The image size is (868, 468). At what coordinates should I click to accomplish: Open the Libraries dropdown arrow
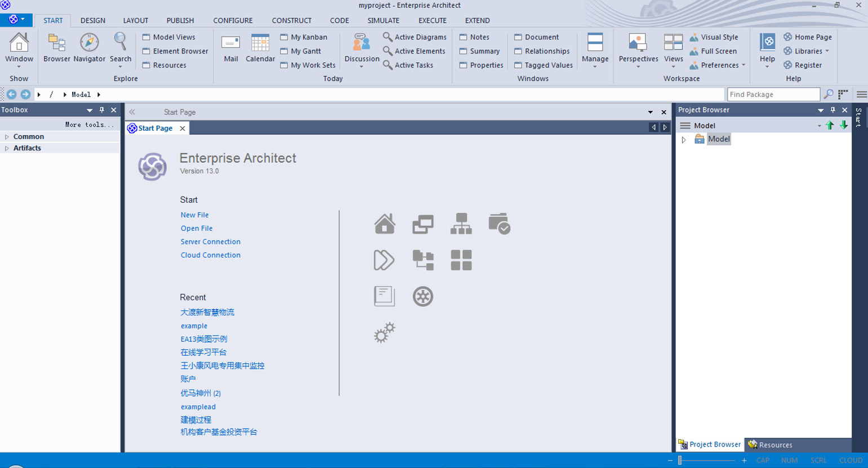pos(827,51)
